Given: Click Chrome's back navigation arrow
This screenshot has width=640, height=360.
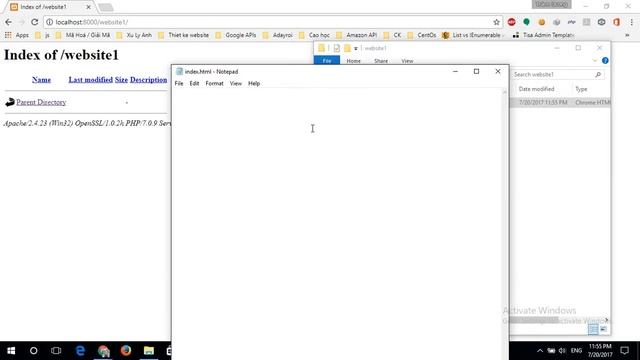Looking at the screenshot, I should 9,22.
